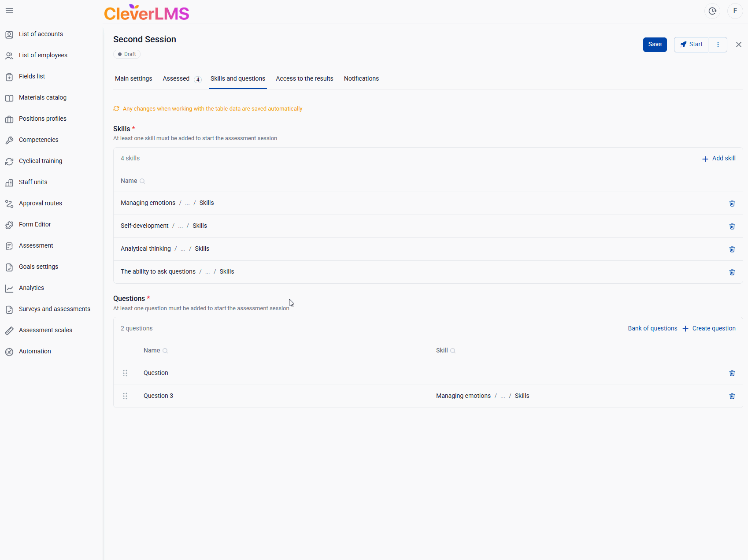The height and width of the screenshot is (560, 748).
Task: Click Create question
Action: click(709, 328)
